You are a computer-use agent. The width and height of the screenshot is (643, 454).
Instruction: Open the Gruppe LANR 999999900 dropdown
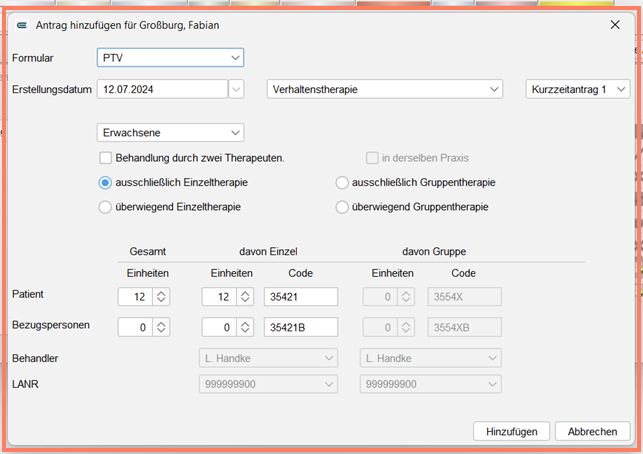coord(431,384)
